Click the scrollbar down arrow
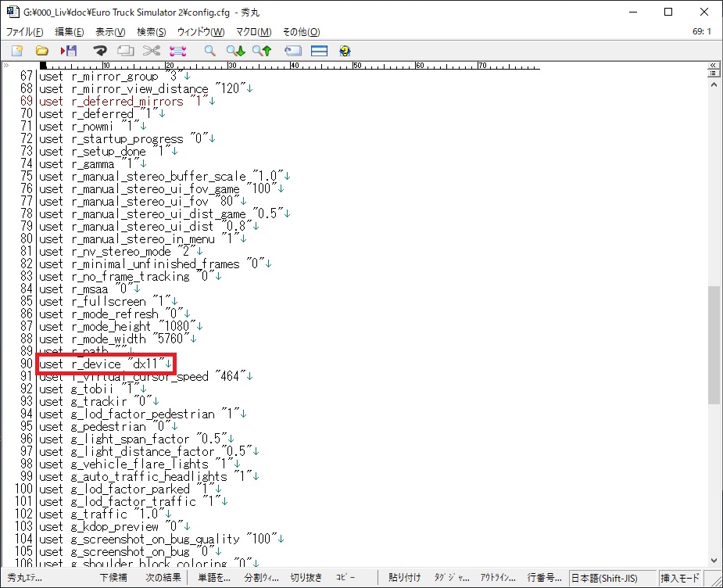The width and height of the screenshot is (723, 588). pyautogui.click(x=714, y=561)
